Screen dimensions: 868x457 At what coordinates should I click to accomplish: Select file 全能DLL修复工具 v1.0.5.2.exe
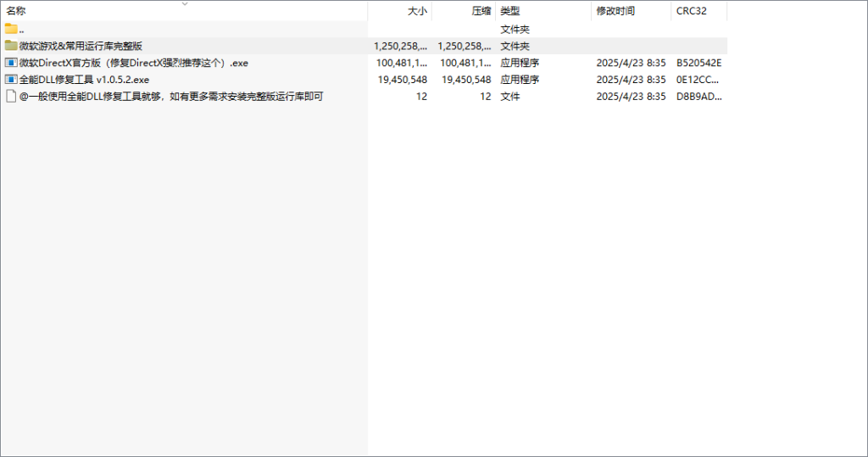pos(84,79)
